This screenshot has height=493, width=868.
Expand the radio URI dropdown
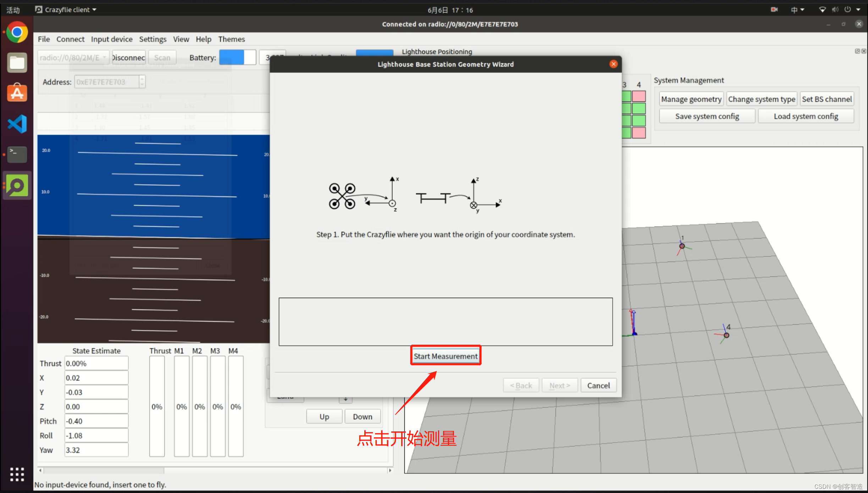tap(104, 57)
